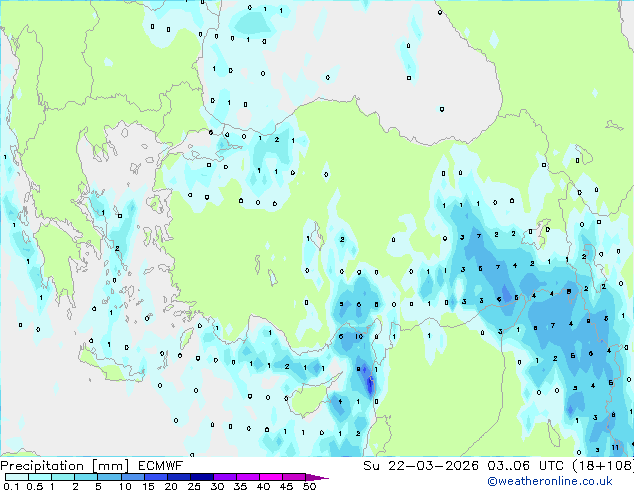
Task: Click the ECMWF model label
Action: coord(161,466)
